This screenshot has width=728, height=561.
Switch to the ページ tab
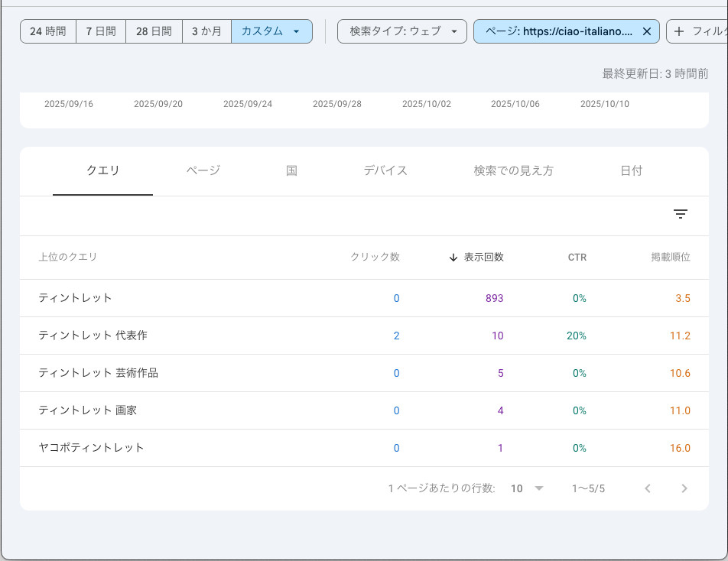click(203, 170)
